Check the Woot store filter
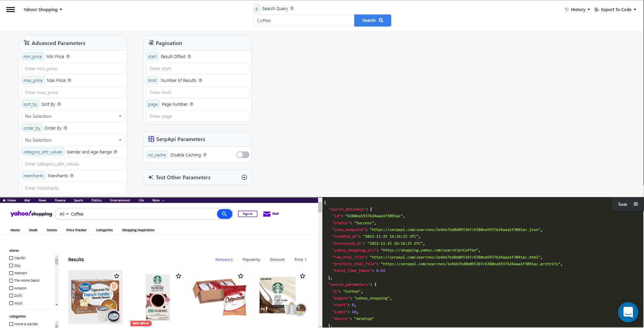The height and width of the screenshot is (328, 644). tap(11, 303)
